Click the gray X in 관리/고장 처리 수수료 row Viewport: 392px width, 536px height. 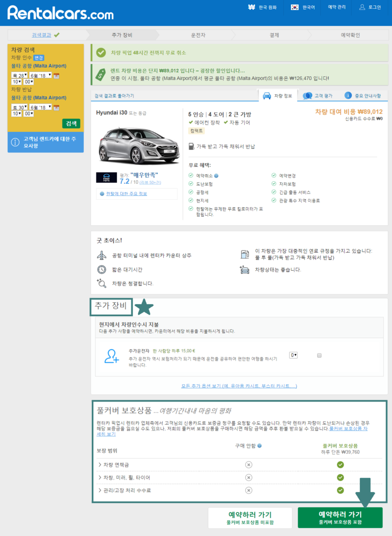[249, 490]
